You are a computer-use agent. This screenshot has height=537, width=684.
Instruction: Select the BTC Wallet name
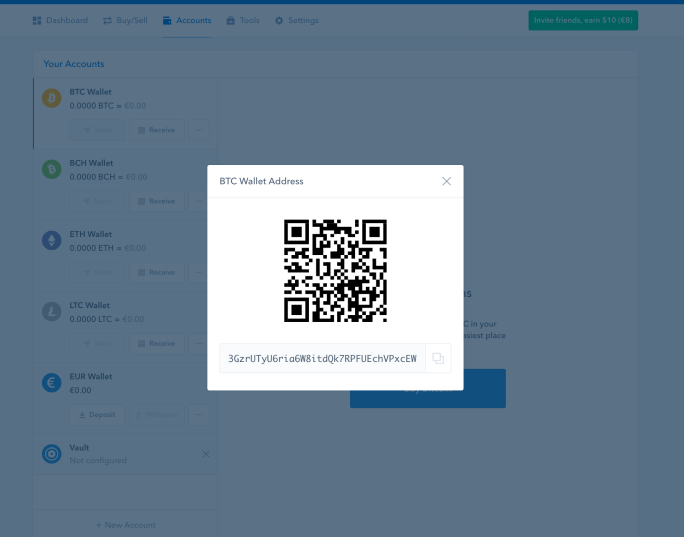[x=90, y=92]
